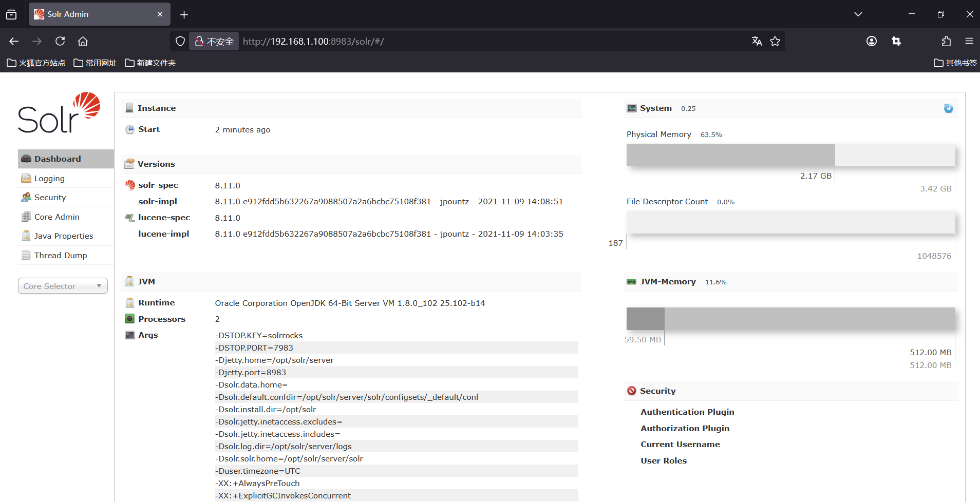Open Thread Dump page
This screenshot has height=502, width=980.
[x=61, y=256]
